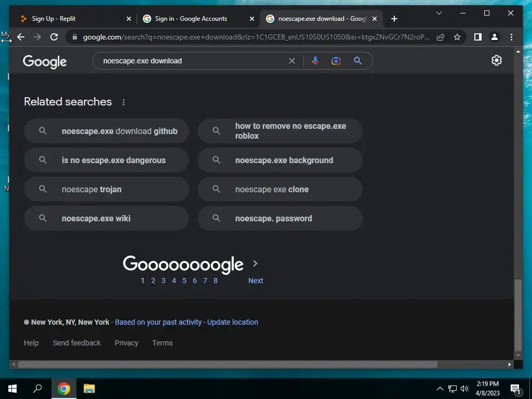
Task: Click the address bar URL
Action: (256, 37)
